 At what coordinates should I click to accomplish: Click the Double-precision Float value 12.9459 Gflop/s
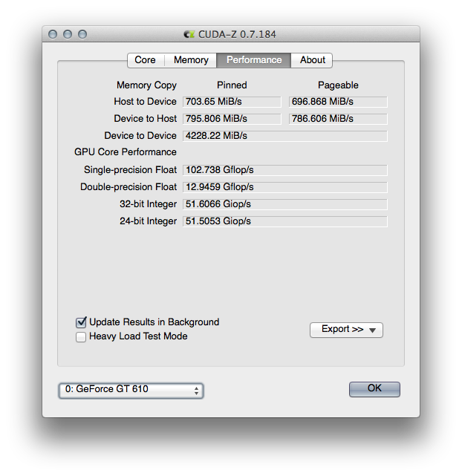tap(285, 187)
